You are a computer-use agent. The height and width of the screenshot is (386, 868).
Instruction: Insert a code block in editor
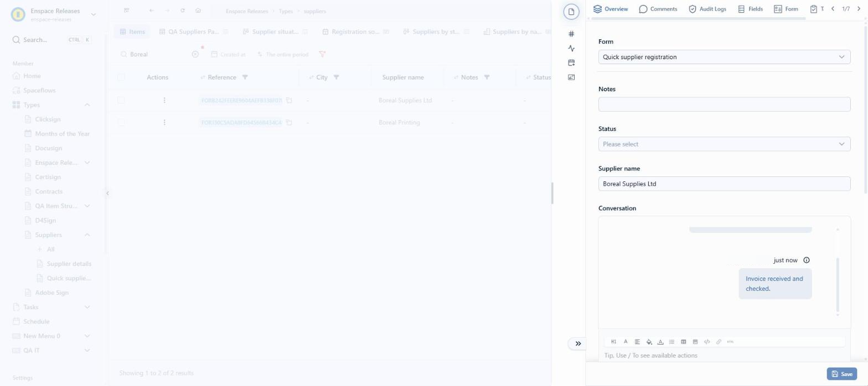[707, 342]
